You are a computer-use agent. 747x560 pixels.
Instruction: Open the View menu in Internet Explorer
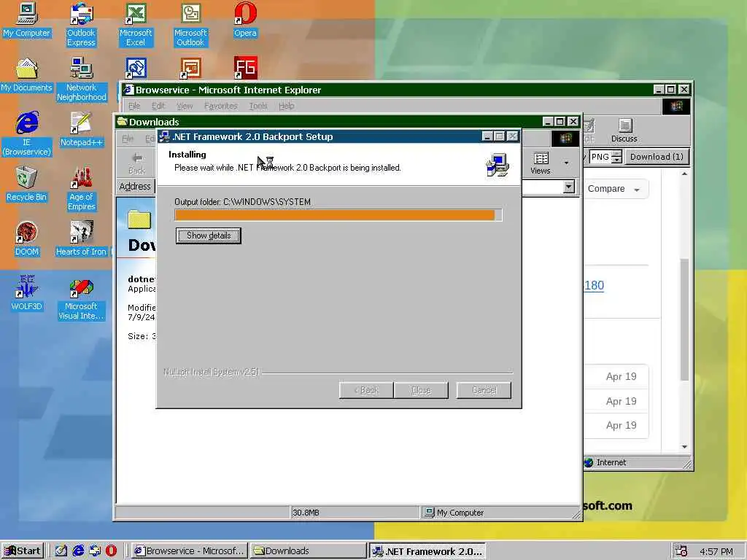point(185,106)
